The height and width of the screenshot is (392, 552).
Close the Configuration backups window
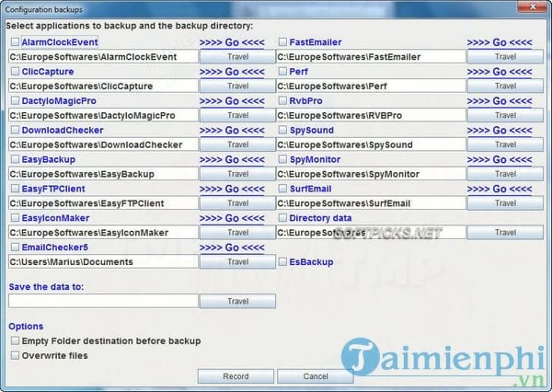click(x=533, y=6)
